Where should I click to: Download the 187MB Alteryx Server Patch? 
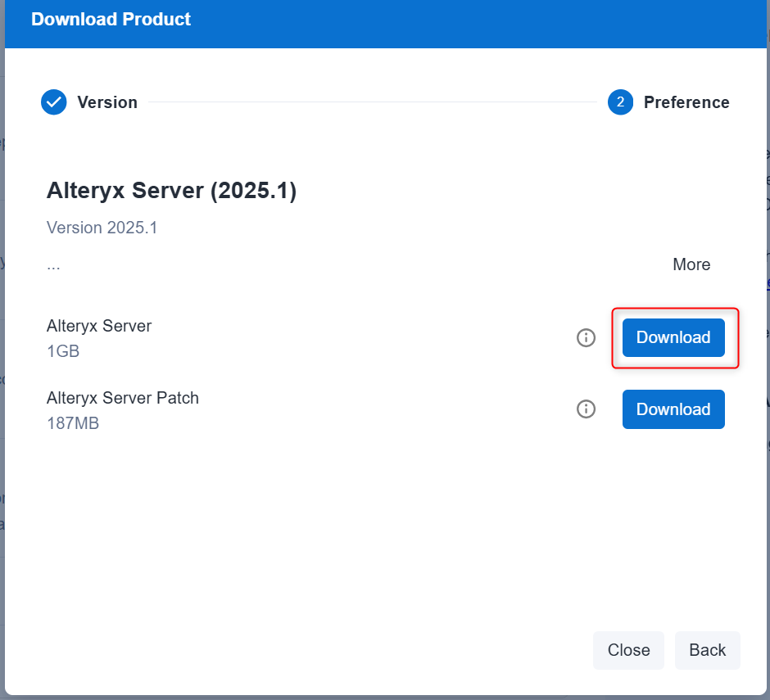coord(673,409)
